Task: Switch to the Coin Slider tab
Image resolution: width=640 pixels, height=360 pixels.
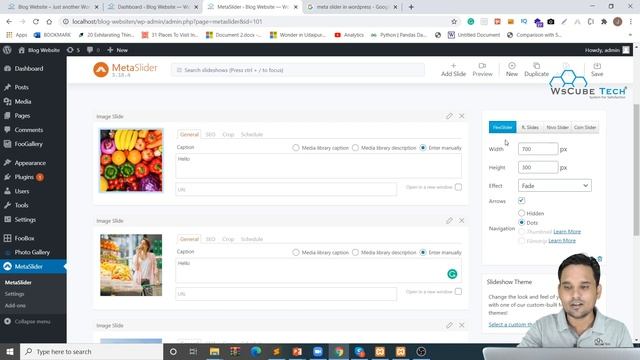Action: pyautogui.click(x=585, y=127)
